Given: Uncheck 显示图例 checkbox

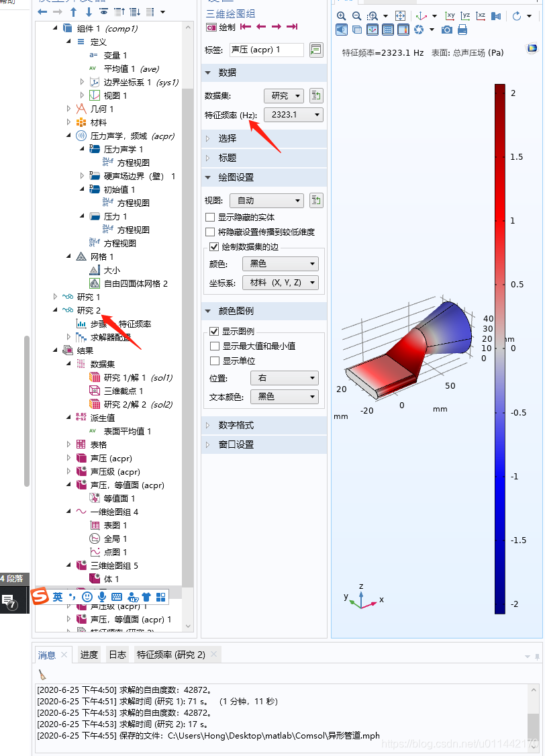Looking at the screenshot, I should (x=214, y=331).
